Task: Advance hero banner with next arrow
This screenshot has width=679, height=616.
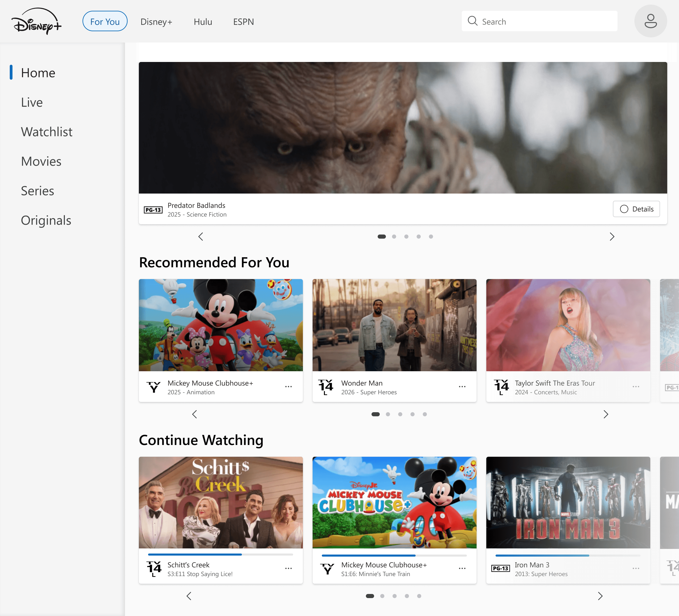Action: click(612, 237)
